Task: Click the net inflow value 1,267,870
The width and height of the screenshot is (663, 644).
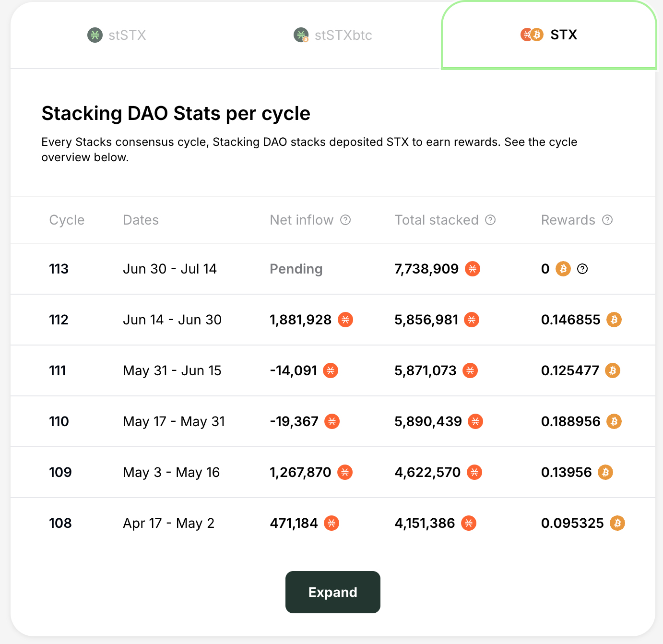Action: point(300,472)
